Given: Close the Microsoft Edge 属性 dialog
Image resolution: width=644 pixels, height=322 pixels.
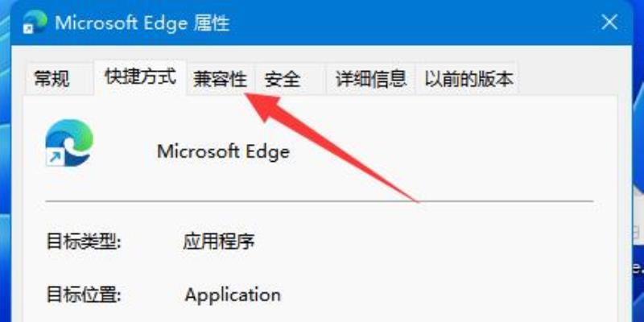Looking at the screenshot, I should tap(609, 23).
